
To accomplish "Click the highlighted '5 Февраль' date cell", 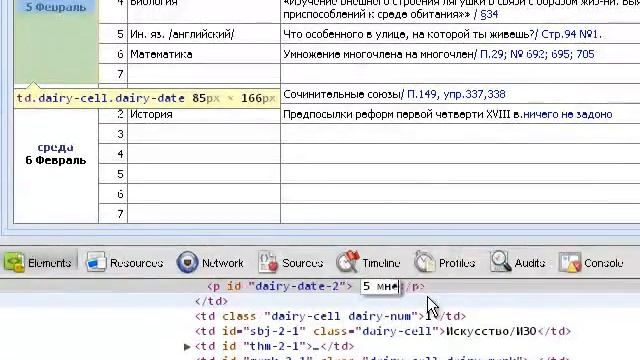I will point(56,41).
